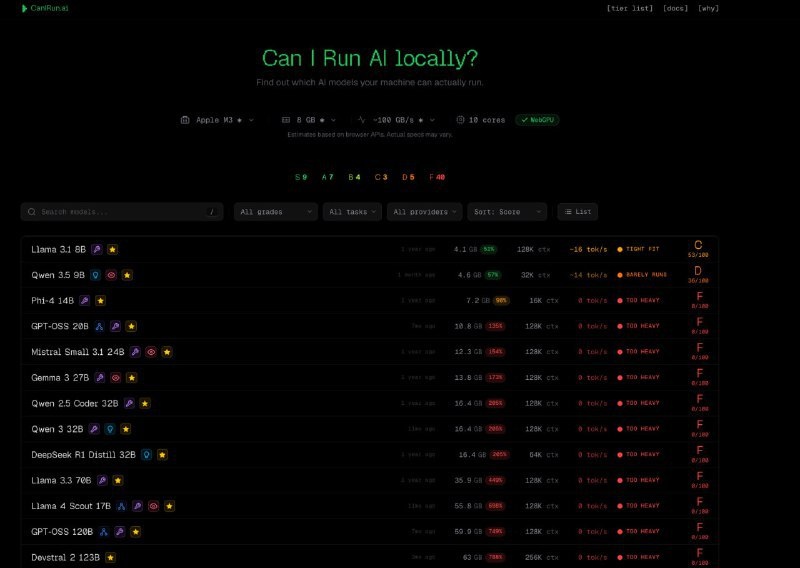Click the wrench icon beside Mistral Small 3.1 24B
This screenshot has width=800, height=568.
(x=135, y=352)
